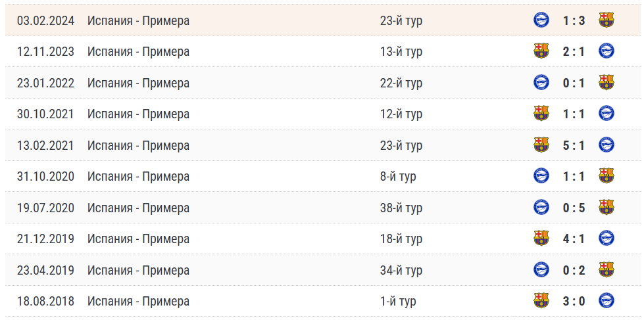
Task: Click Barcelona crest in the 23.04.2019 row
Action: pos(606,270)
